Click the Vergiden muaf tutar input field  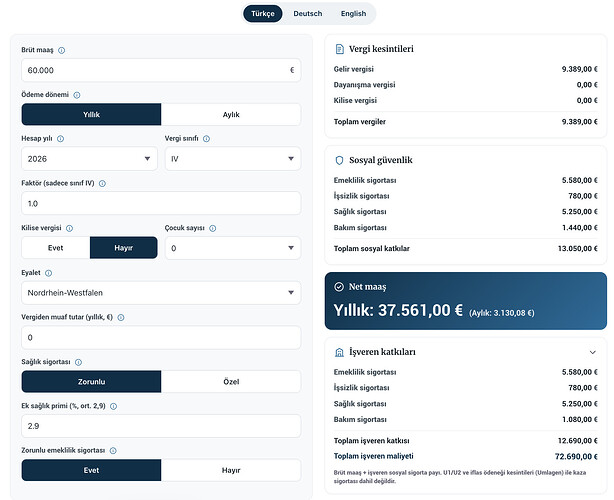point(161,338)
